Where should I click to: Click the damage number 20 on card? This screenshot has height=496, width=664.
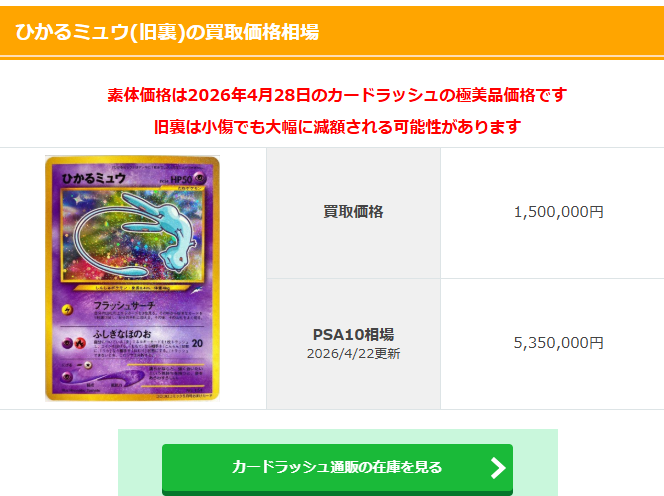pyautogui.click(x=197, y=344)
